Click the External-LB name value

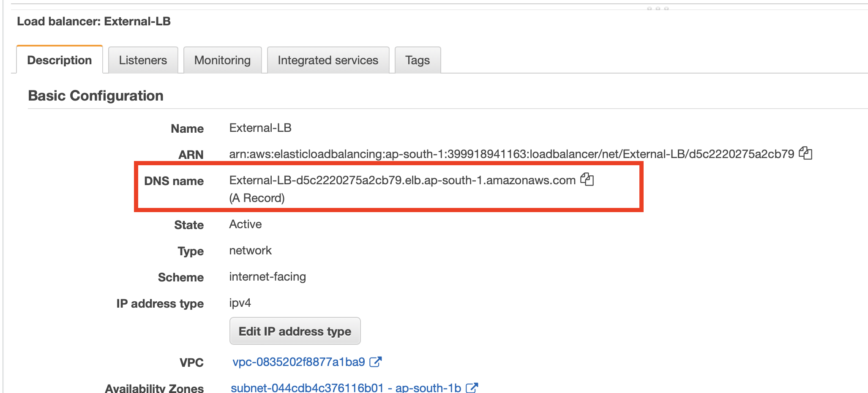click(x=260, y=128)
